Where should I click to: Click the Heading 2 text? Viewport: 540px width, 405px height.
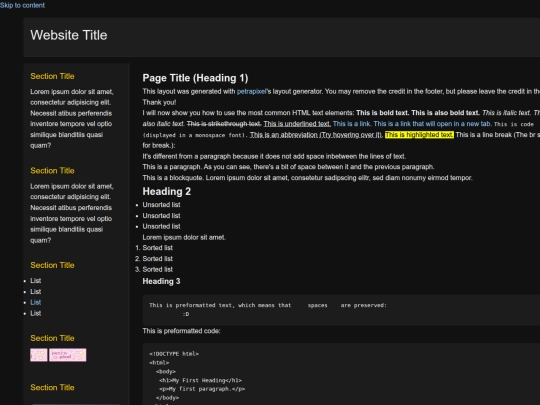pyautogui.click(x=167, y=191)
